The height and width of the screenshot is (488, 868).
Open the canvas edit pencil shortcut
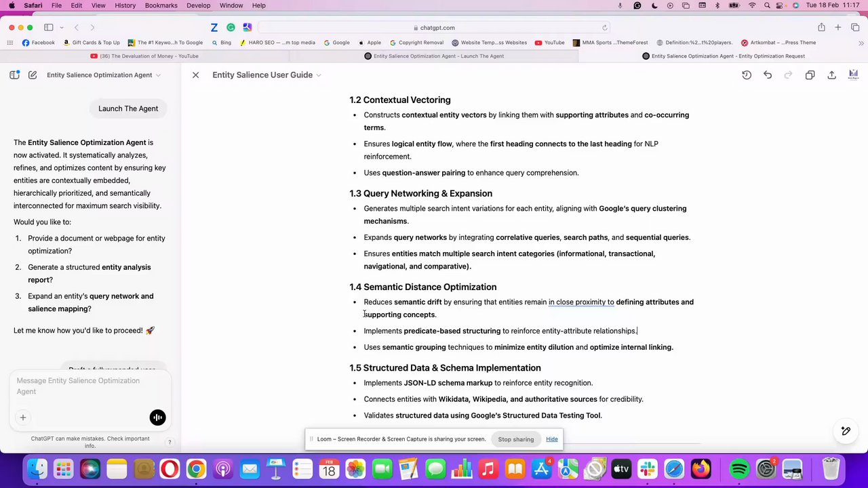click(846, 431)
